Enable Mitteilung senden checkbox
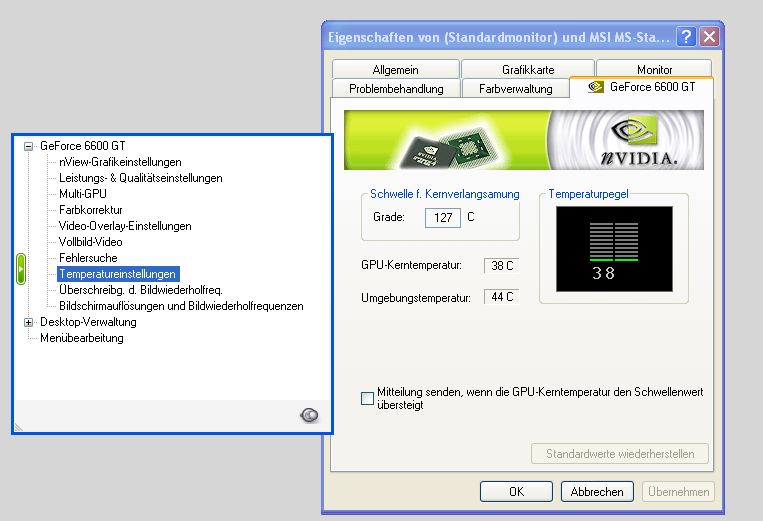The image size is (763, 521). 367,398
